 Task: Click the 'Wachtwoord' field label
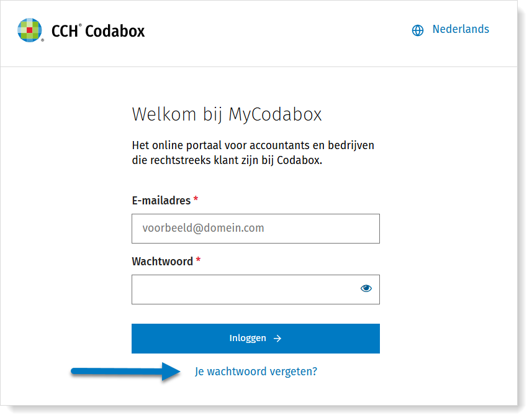point(162,262)
